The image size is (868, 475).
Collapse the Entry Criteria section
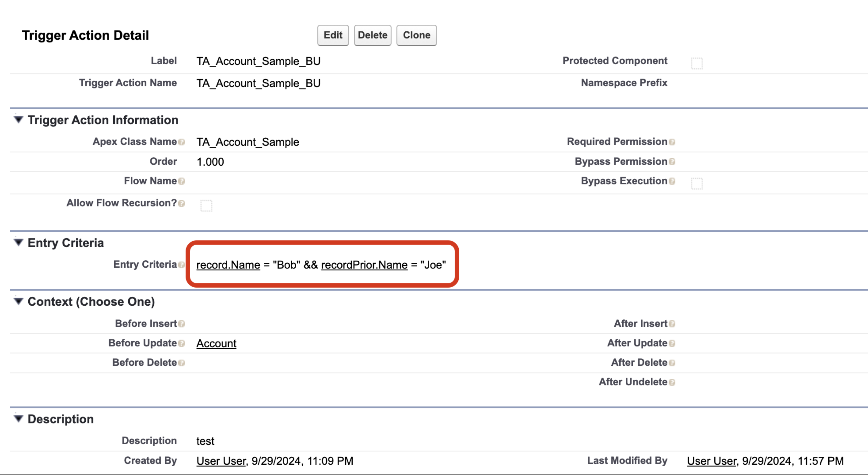19,242
